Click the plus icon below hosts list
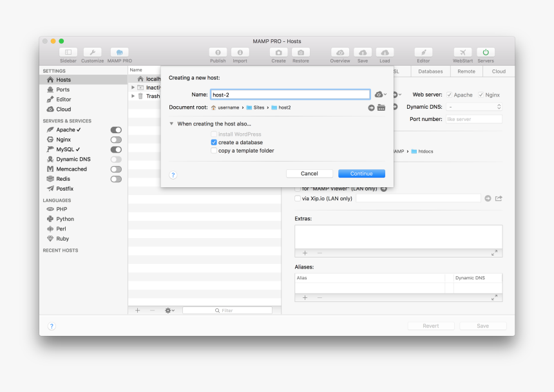Image resolution: width=554 pixels, height=392 pixels. [x=137, y=310]
